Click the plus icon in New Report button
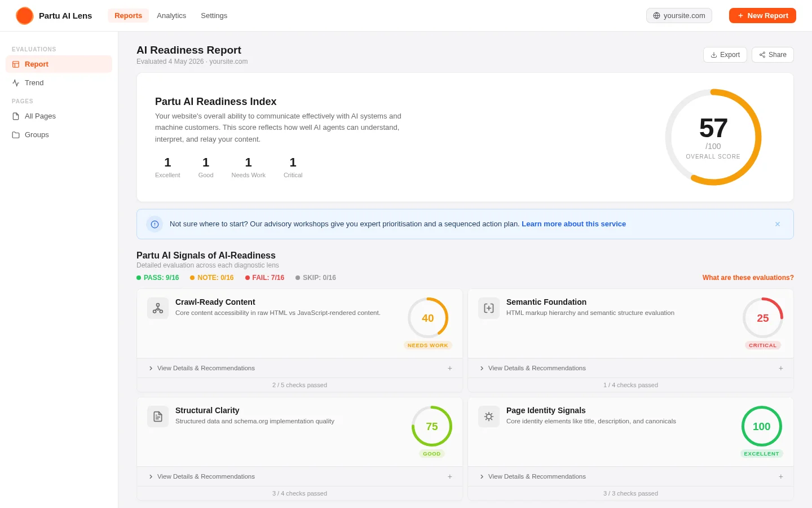The height and width of the screenshot is (508, 812). point(740,16)
